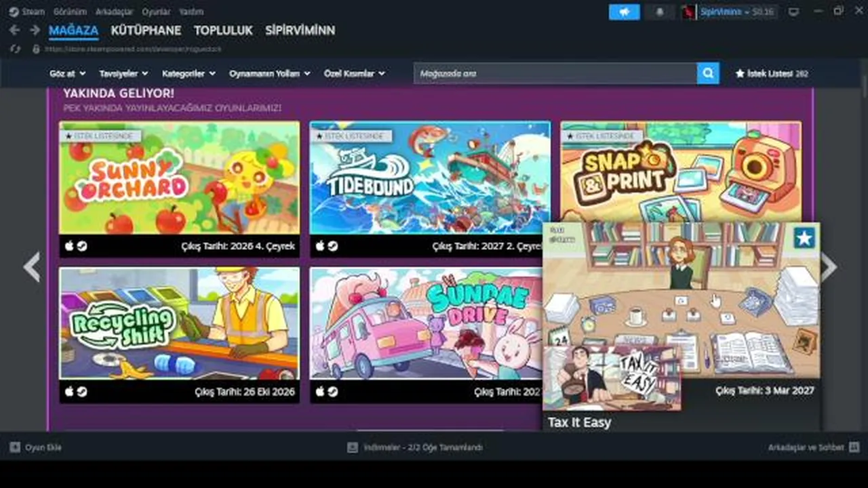Click the user avatar picture
Image resolution: width=868 pixels, height=488 pixels.
[688, 12]
